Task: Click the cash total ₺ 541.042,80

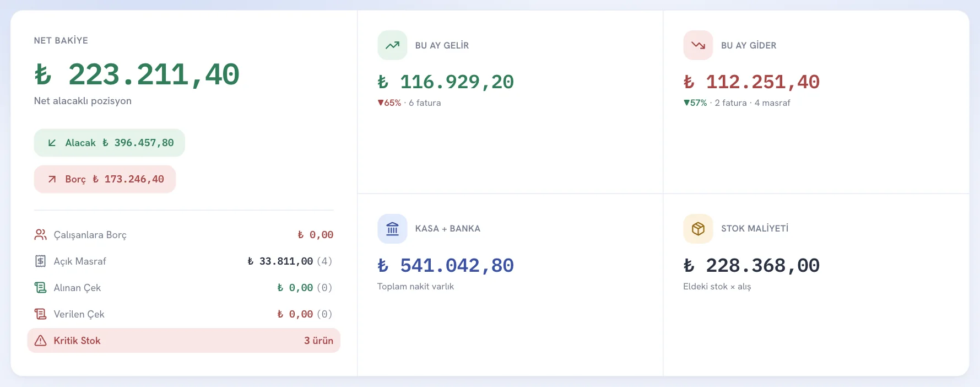Action: (x=446, y=266)
